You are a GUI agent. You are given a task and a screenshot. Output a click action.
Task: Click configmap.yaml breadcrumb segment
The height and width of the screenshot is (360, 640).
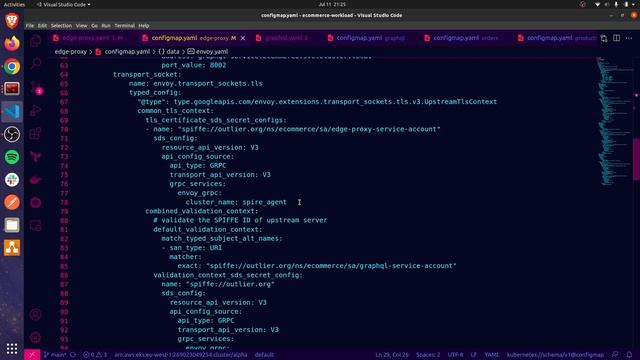(x=122, y=52)
